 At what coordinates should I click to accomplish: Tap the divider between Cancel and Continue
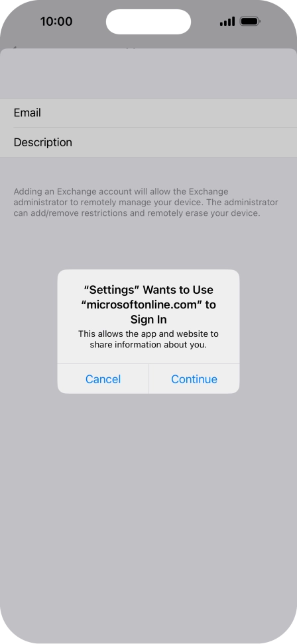click(x=148, y=379)
